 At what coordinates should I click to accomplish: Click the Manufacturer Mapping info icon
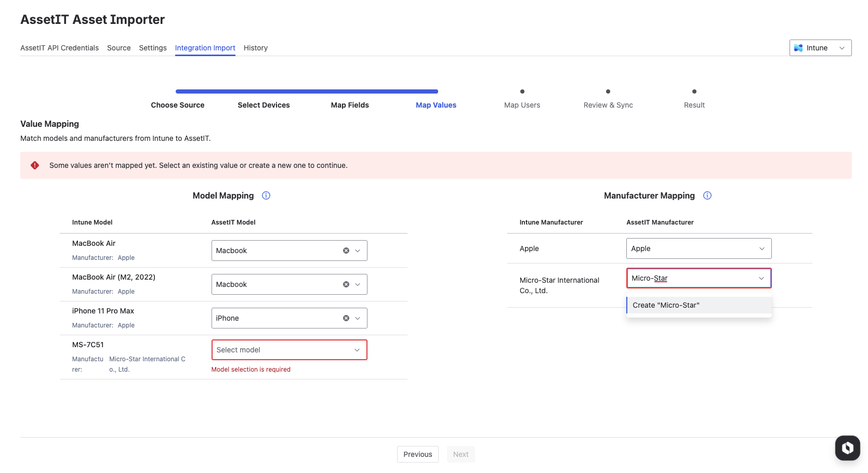pos(707,195)
